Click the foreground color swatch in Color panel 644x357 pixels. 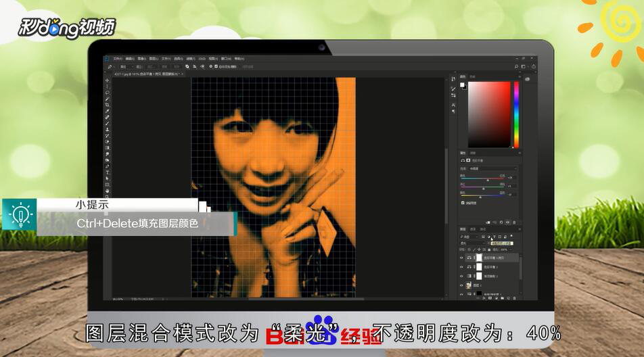point(462,85)
